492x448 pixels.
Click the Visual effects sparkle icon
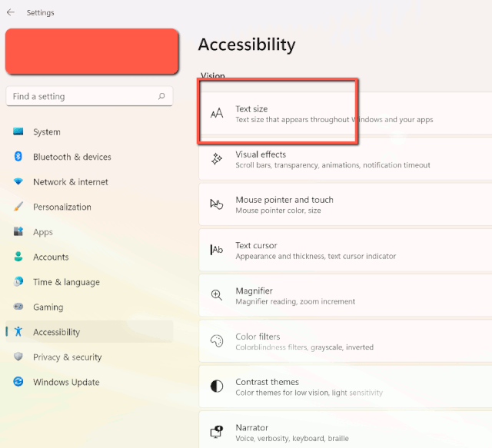coord(217,159)
